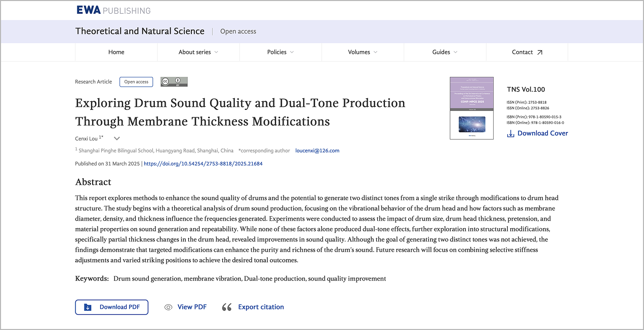Click the Download Cover link

pyautogui.click(x=543, y=134)
